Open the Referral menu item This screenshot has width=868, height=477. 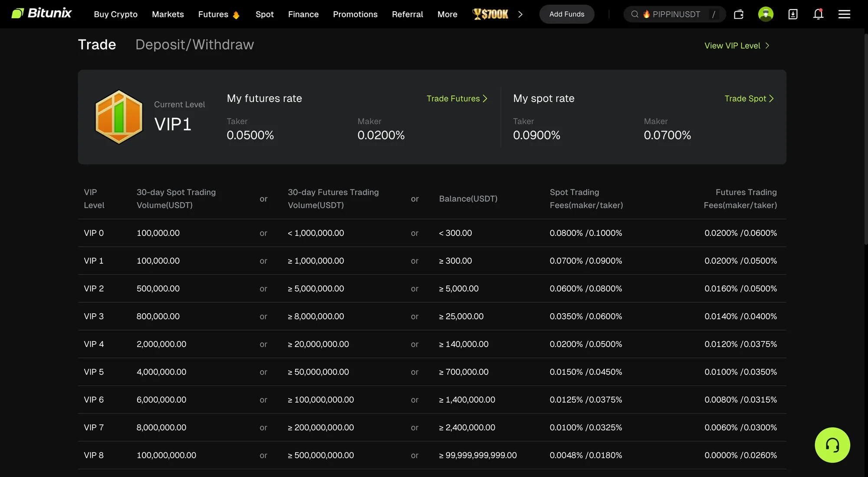coord(407,14)
